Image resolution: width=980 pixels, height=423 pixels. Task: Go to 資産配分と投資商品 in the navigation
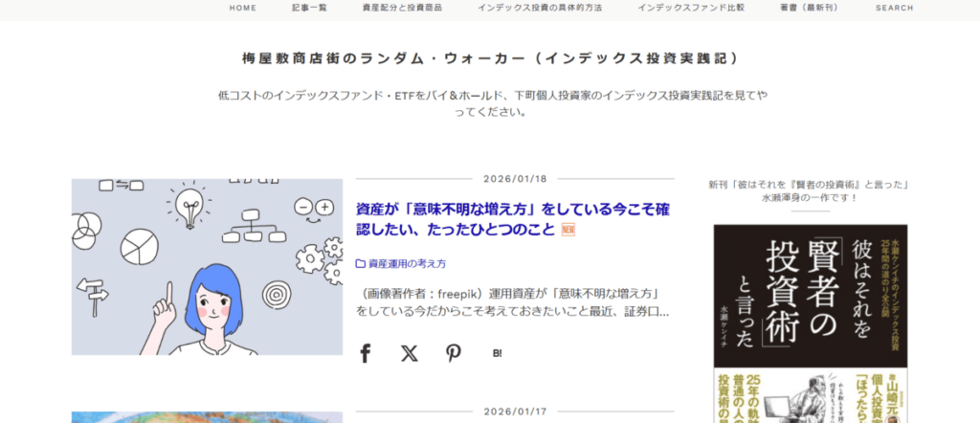(x=403, y=8)
